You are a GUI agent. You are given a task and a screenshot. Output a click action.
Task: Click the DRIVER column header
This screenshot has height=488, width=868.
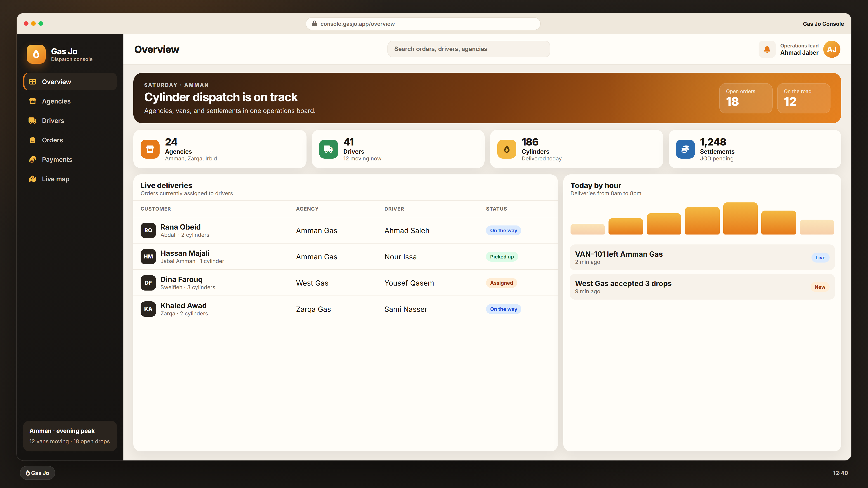pyautogui.click(x=394, y=209)
